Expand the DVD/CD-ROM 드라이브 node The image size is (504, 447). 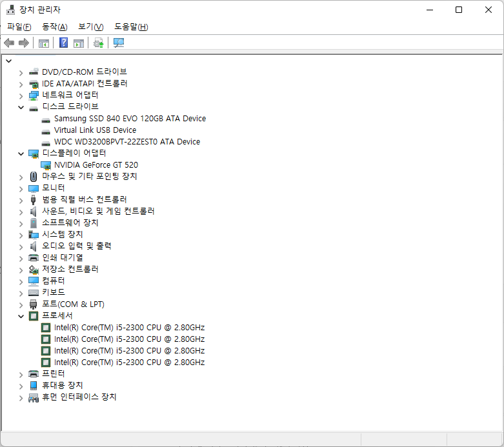pyautogui.click(x=21, y=73)
